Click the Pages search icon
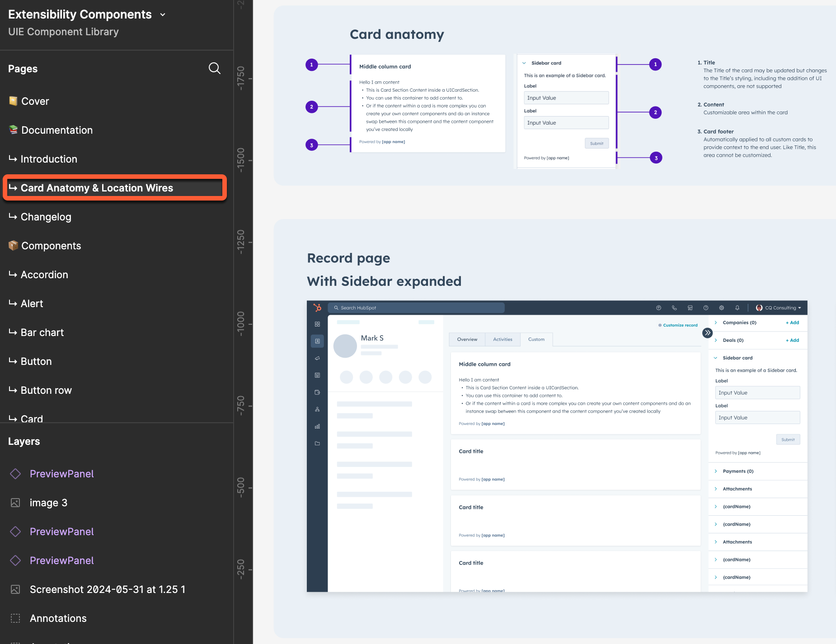The width and height of the screenshot is (836, 644). point(215,68)
